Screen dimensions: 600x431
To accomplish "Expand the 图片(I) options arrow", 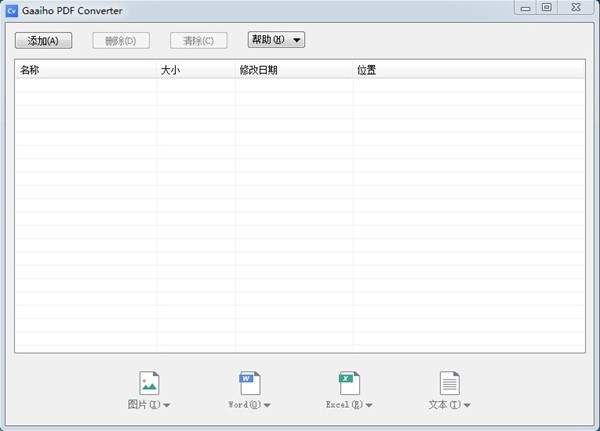I will pyautogui.click(x=166, y=405).
